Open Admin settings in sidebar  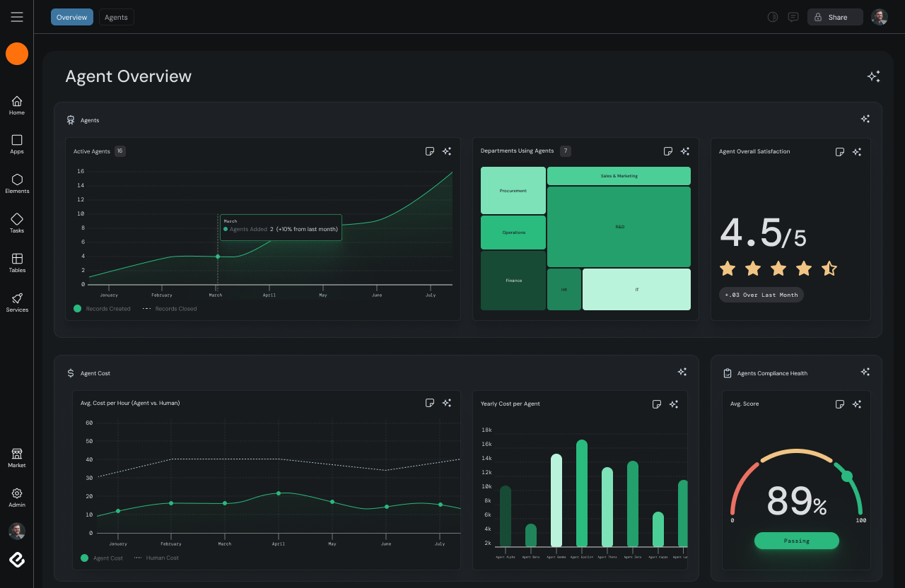coord(17,498)
